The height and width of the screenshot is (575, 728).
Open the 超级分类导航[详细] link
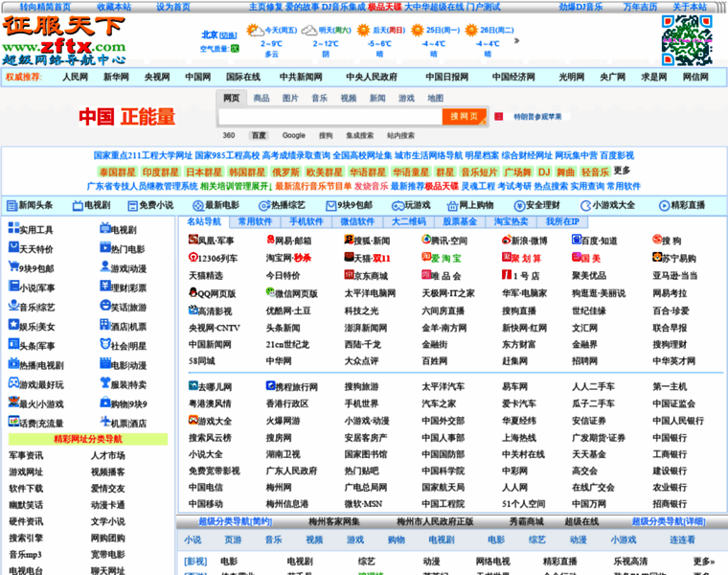pyautogui.click(x=668, y=521)
